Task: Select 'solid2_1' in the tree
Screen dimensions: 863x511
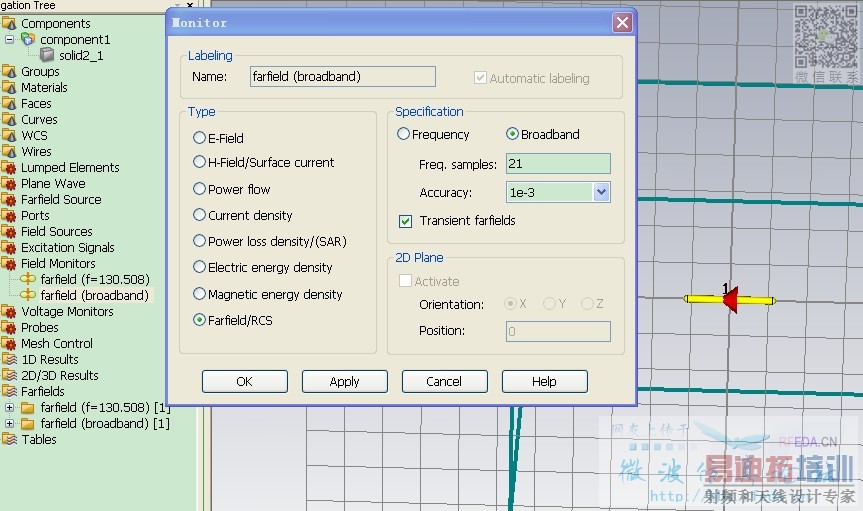Action: pyautogui.click(x=81, y=55)
